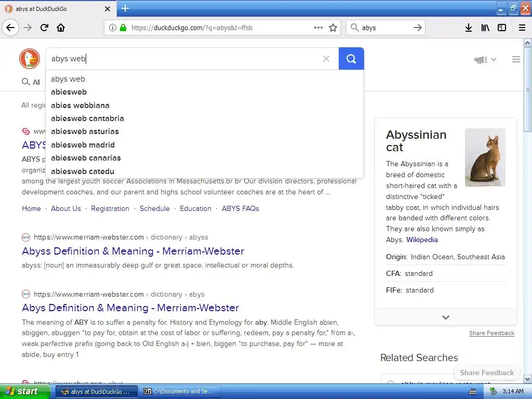Click the blue search button
The height and width of the screenshot is (399, 532).
(x=351, y=59)
